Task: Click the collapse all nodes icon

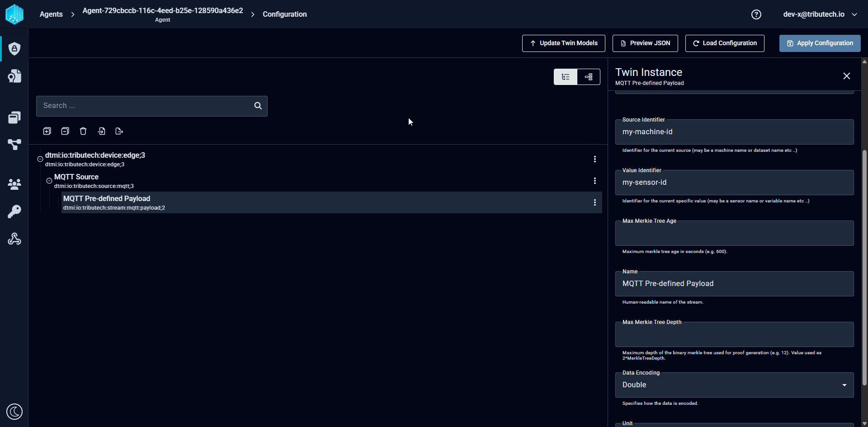Action: pos(65,131)
